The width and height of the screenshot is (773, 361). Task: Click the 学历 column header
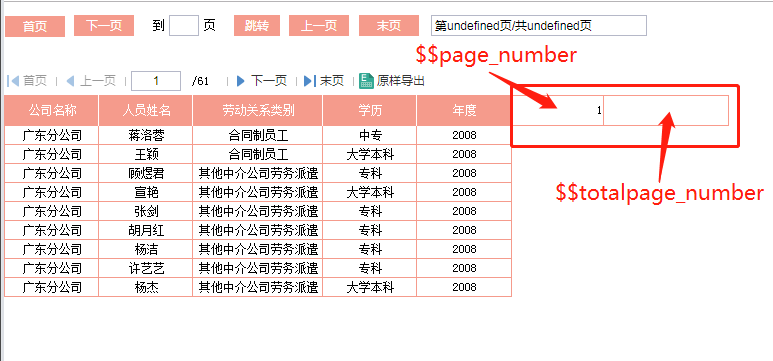click(x=370, y=110)
